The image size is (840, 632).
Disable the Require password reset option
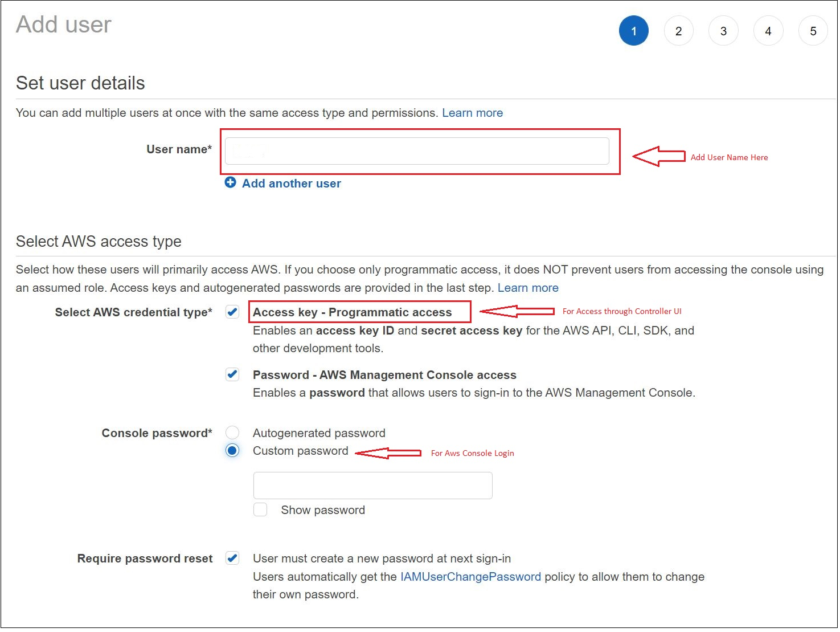232,558
